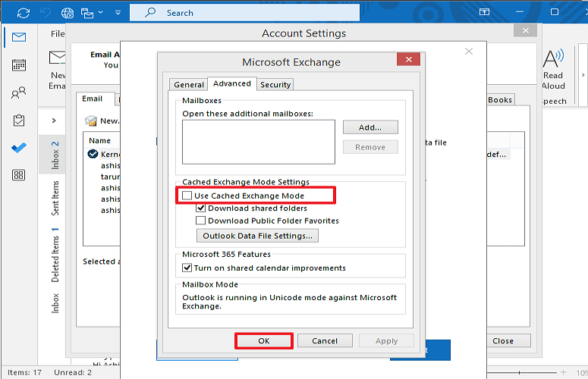Image resolution: width=588 pixels, height=379 pixels.
Task: Click the ribbon display options icon
Action: tap(484, 12)
